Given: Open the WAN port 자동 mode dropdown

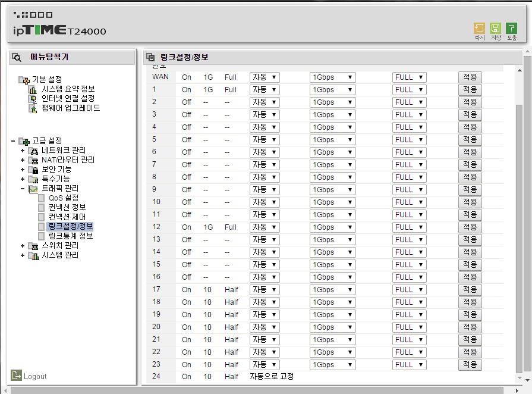Looking at the screenshot, I should click(265, 77).
